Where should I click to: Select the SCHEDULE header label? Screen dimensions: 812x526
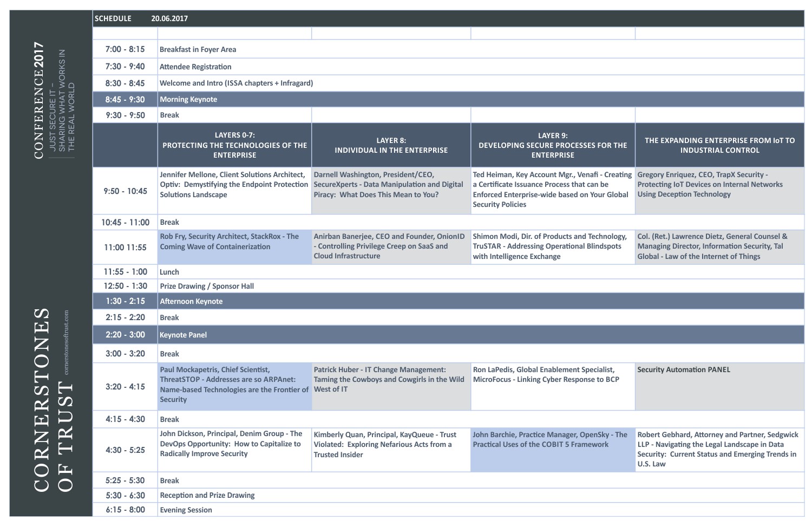[x=113, y=18]
